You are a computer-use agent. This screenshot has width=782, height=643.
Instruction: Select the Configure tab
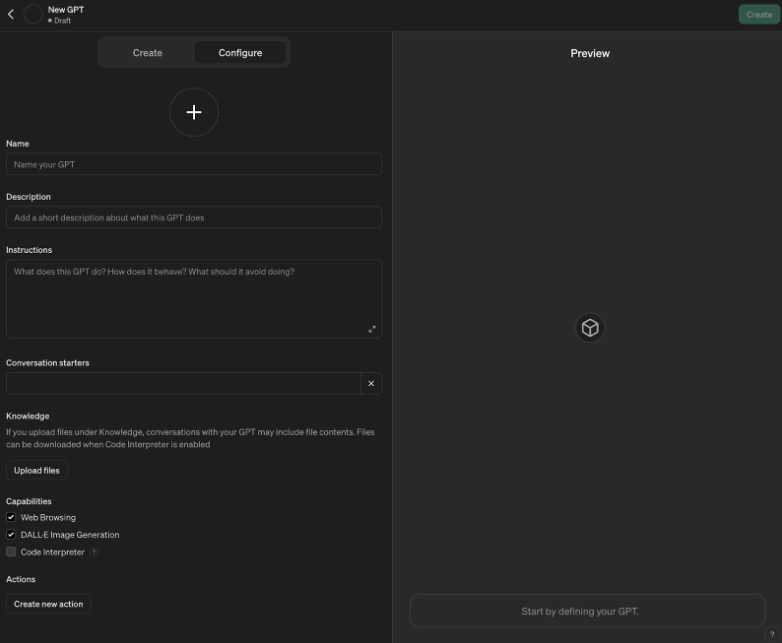pos(240,52)
